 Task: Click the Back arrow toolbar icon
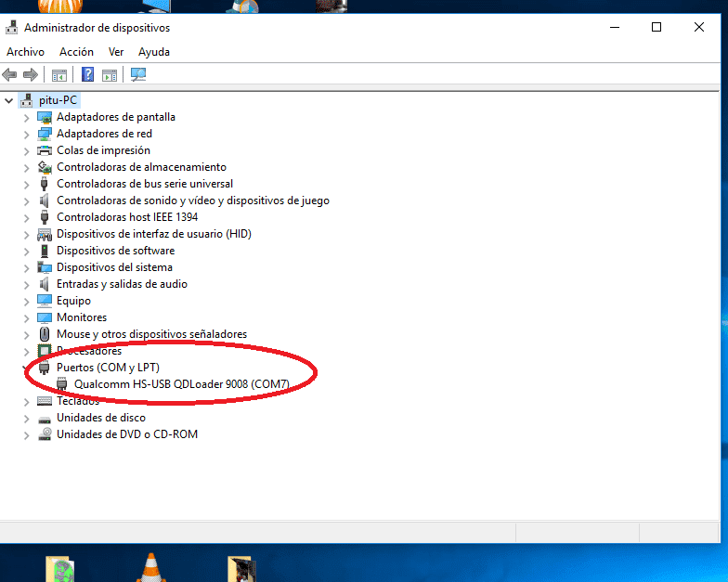coord(9,74)
